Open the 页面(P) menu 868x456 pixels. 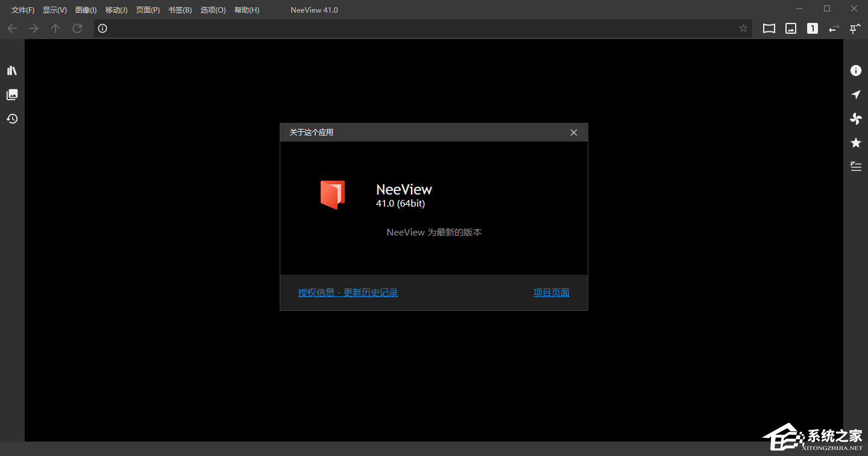coord(148,10)
